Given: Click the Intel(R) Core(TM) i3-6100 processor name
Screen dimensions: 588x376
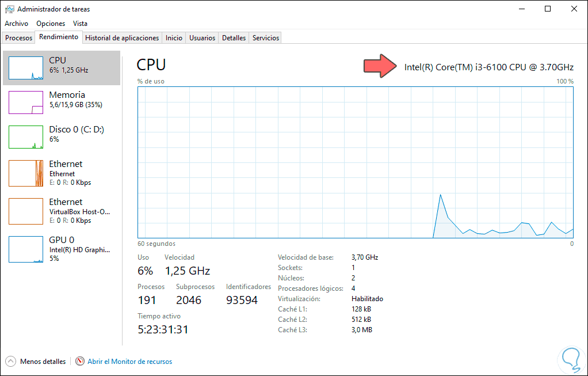Looking at the screenshot, I should point(488,67).
